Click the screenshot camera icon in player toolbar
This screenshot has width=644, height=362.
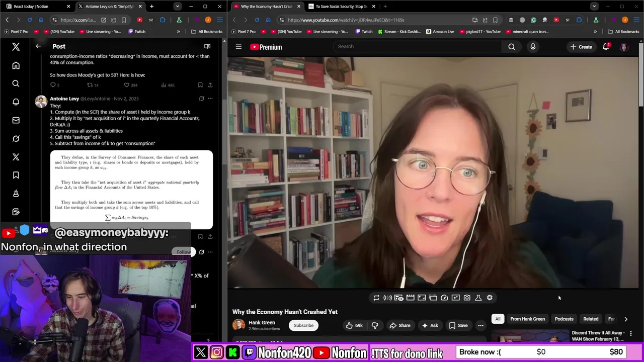pyautogui.click(x=467, y=298)
